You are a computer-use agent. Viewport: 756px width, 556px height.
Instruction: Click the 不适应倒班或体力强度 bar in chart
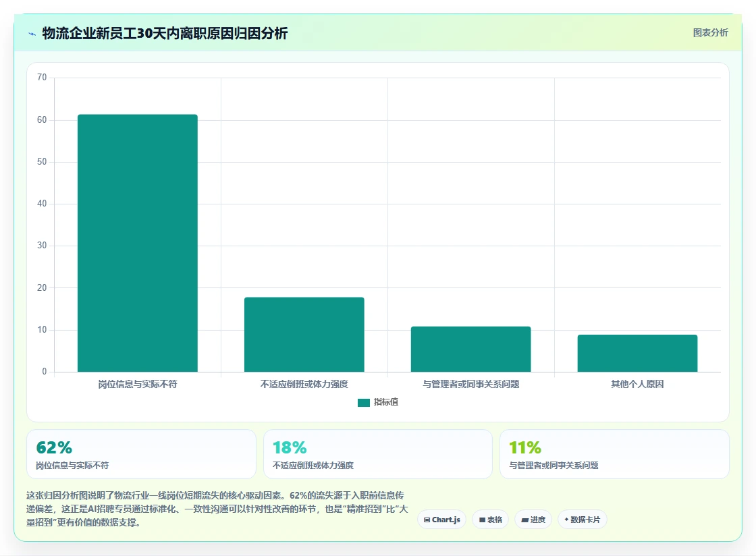pyautogui.click(x=304, y=335)
